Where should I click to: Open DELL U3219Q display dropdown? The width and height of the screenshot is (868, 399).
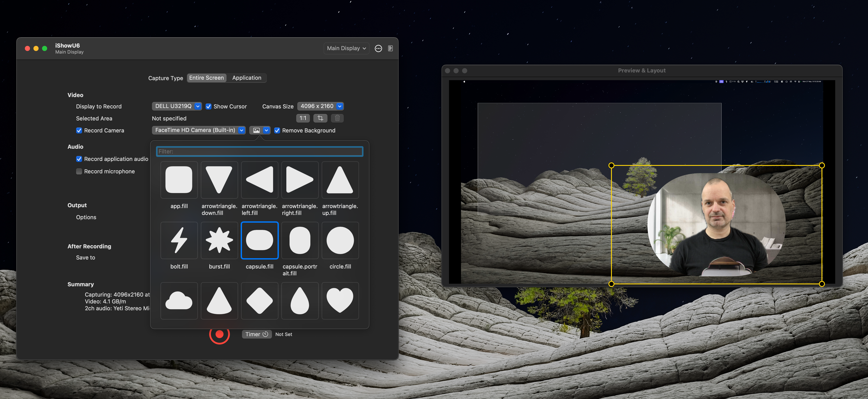pos(177,106)
